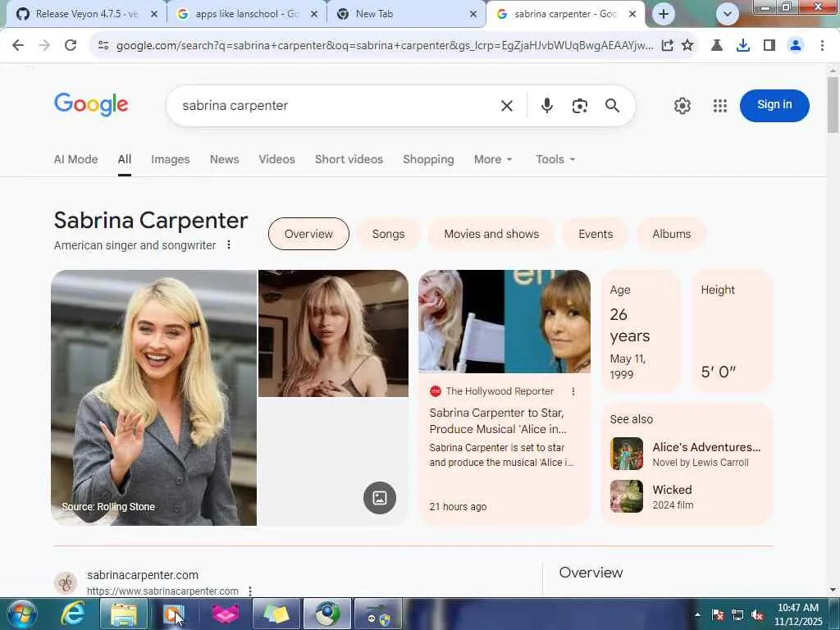This screenshot has height=630, width=840.
Task: Click the muted volume tray icon
Action: 757,615
